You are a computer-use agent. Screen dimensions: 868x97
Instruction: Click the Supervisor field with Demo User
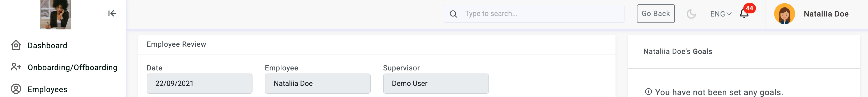436,84
